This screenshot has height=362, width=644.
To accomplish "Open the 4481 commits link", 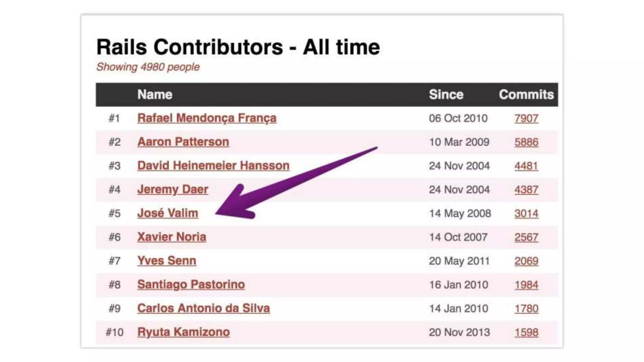I will pyautogui.click(x=526, y=166).
